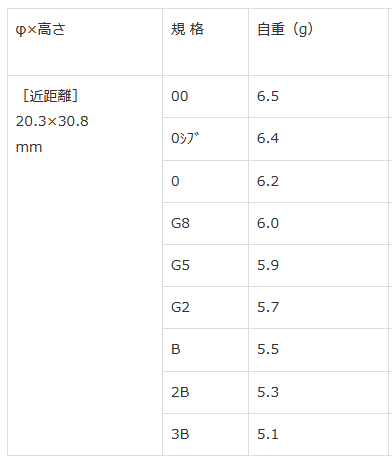Click the φ×高さ column header
This screenshot has width=392, height=466.
click(x=85, y=42)
